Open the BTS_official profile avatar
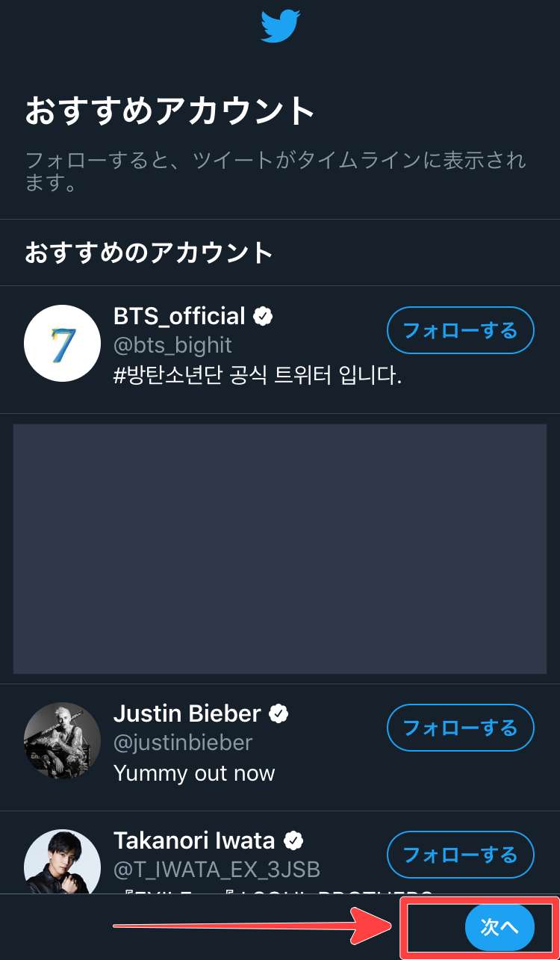This screenshot has width=560, height=960. [62, 343]
